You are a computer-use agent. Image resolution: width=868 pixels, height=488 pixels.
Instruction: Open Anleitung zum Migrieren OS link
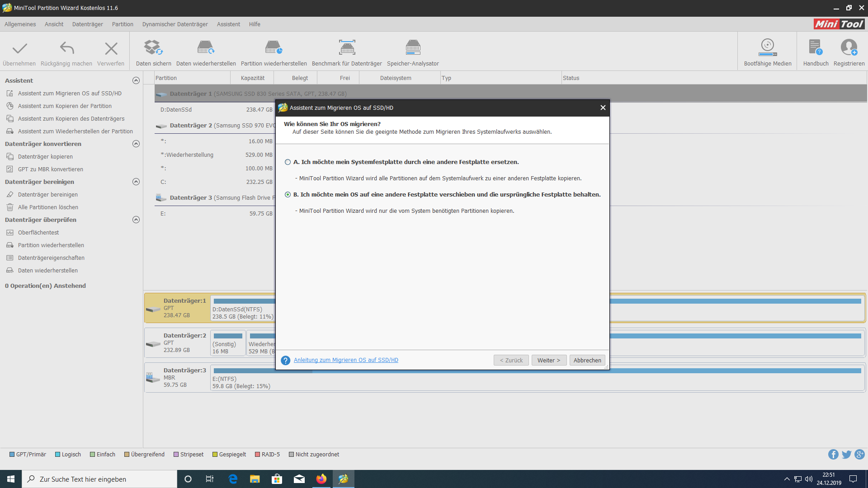click(346, 360)
